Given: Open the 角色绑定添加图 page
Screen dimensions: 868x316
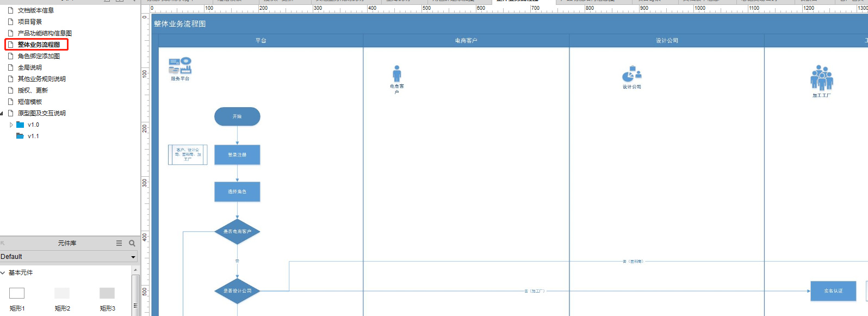Looking at the screenshot, I should 39,56.
